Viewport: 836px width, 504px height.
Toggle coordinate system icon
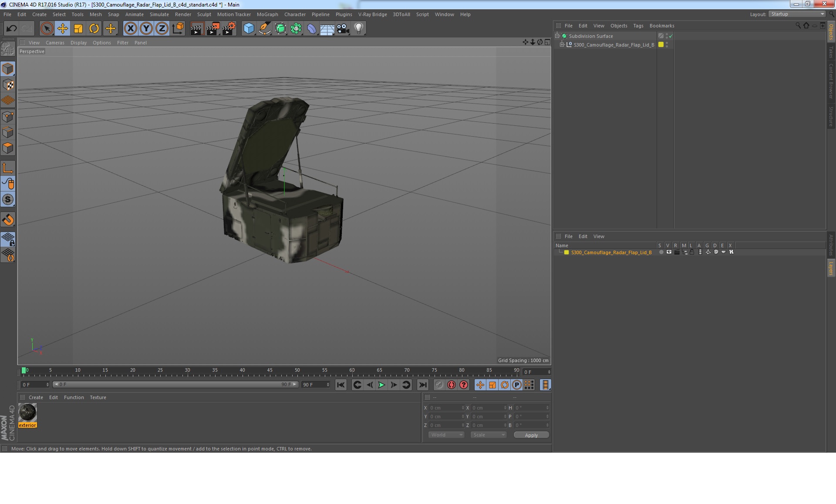point(178,29)
